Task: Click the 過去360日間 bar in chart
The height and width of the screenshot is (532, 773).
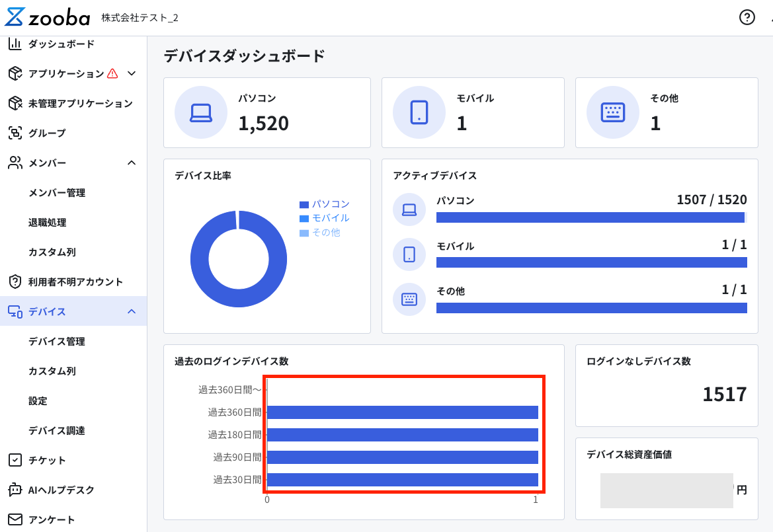Action: [x=402, y=412]
